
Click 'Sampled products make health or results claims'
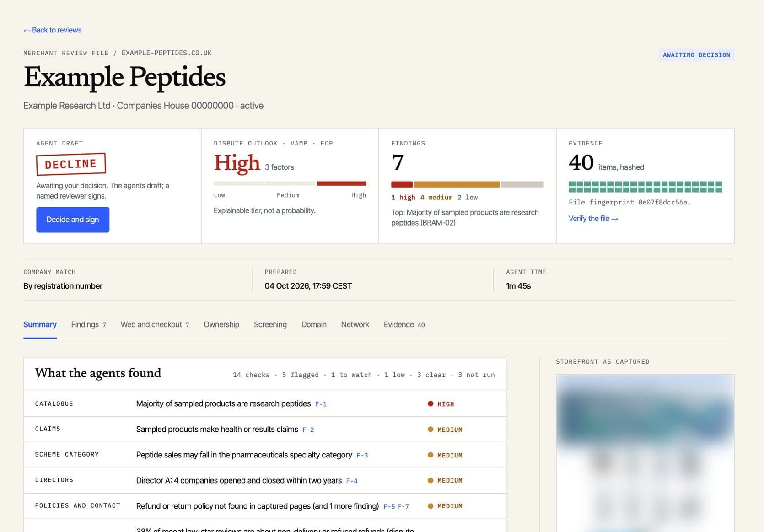click(217, 429)
